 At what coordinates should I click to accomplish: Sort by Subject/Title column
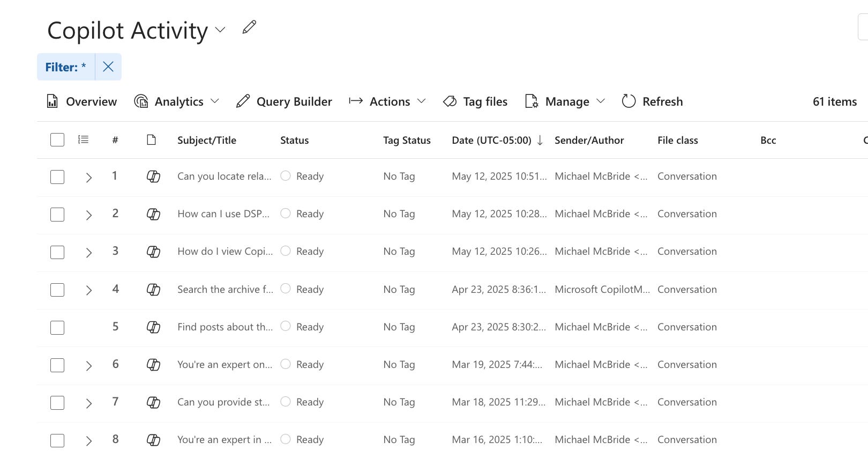coord(207,140)
